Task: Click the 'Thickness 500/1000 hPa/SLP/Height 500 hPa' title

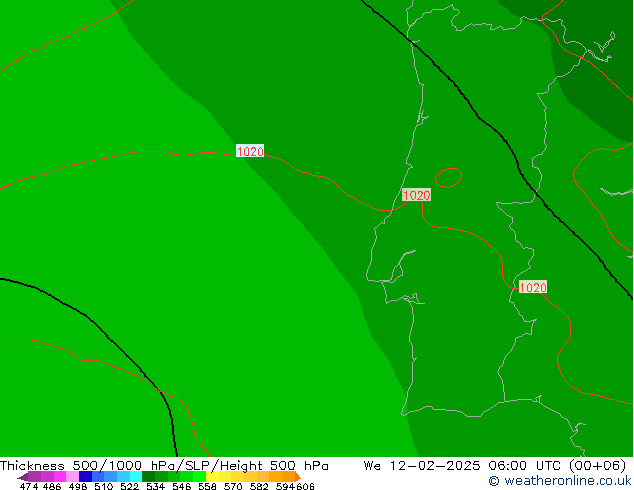Action: (164, 466)
